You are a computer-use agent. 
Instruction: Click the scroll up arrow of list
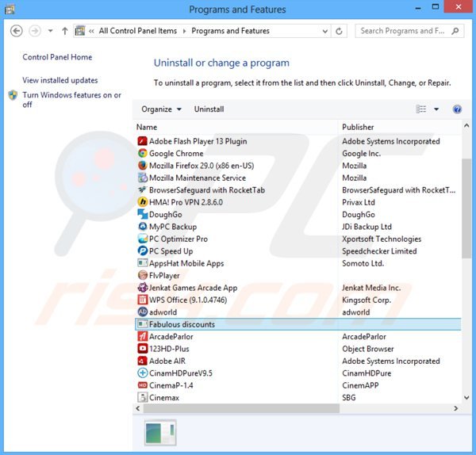[x=466, y=125]
